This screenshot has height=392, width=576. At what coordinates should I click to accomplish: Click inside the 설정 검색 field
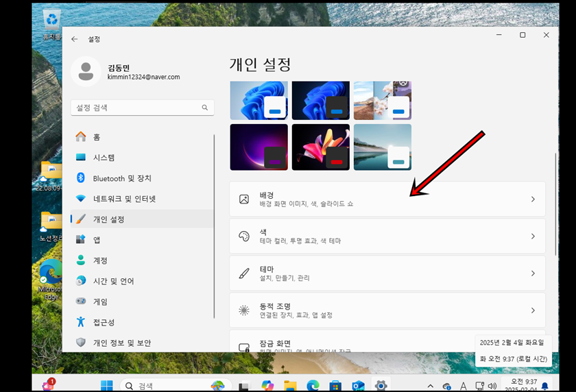click(x=142, y=108)
